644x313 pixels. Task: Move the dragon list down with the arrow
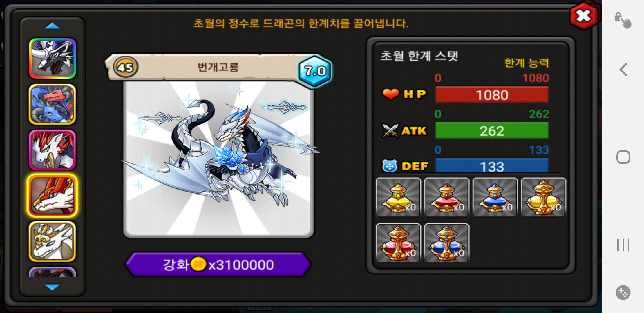click(x=52, y=287)
